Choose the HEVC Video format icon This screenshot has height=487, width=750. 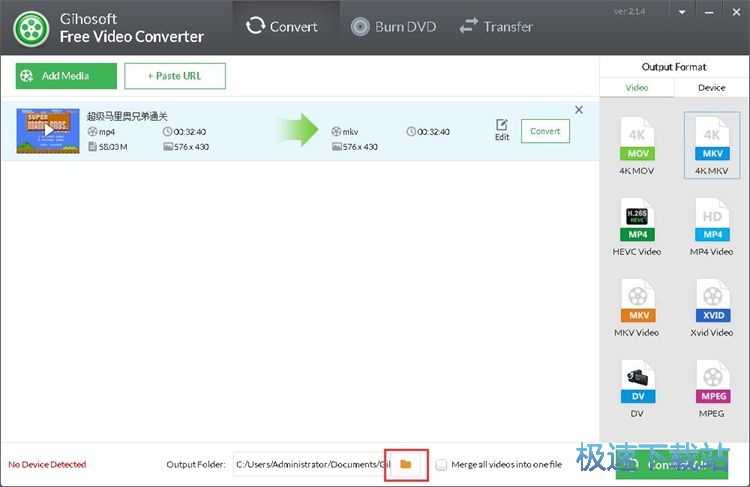click(637, 227)
